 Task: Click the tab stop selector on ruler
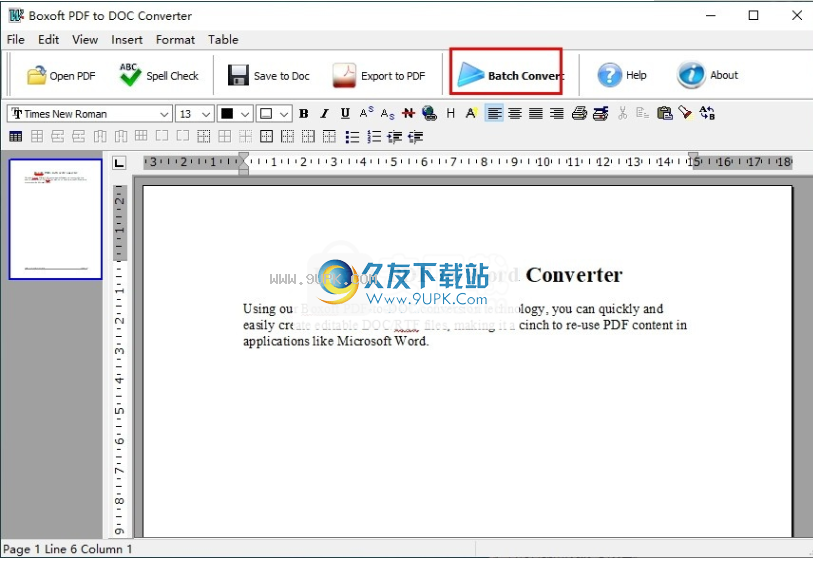119,163
